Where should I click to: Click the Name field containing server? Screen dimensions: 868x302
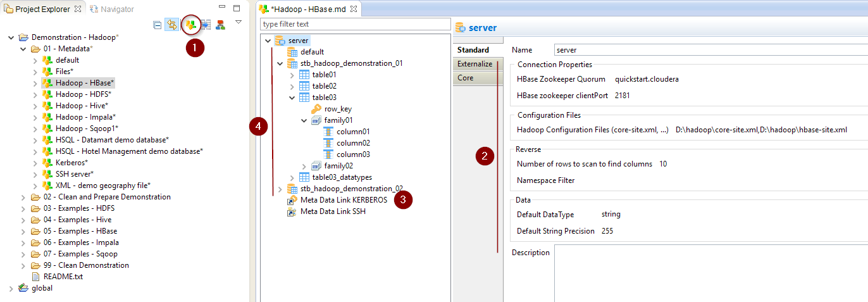click(710, 49)
